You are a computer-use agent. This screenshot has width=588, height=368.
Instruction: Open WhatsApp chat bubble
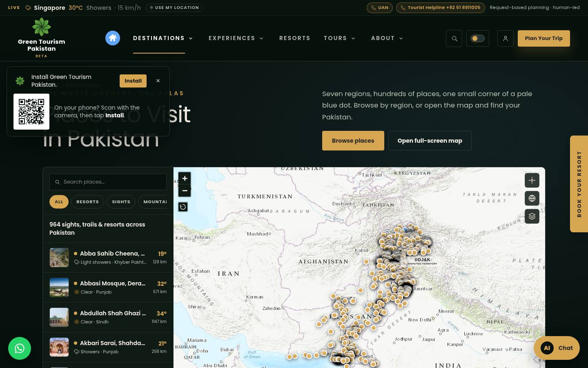pyautogui.click(x=20, y=348)
